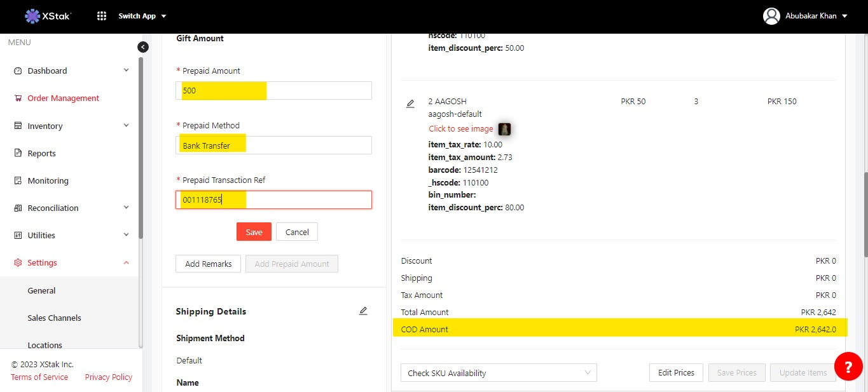Go to Order Management in sidebar
Screen dimensions: 868x392
(63, 98)
